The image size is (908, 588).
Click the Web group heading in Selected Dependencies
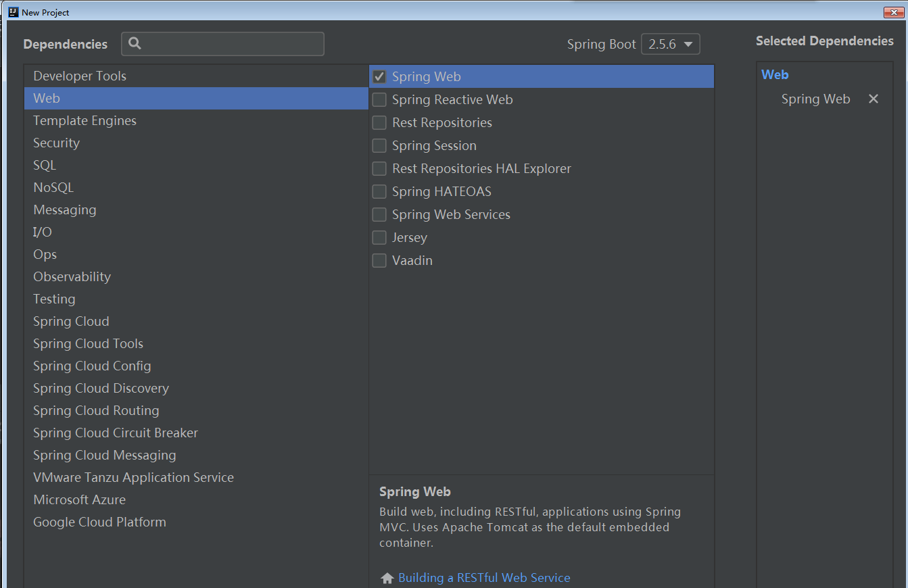775,75
